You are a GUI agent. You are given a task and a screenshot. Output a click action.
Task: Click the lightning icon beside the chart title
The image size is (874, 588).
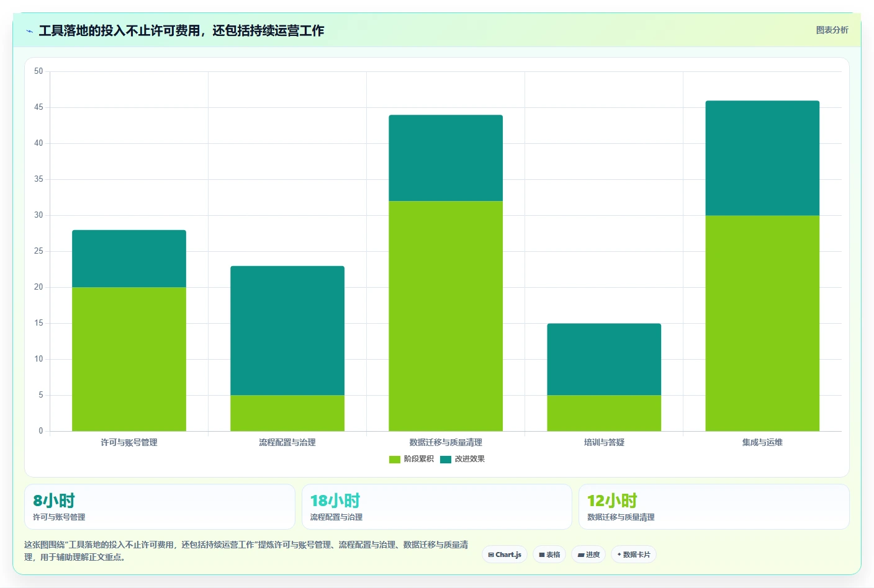point(29,31)
